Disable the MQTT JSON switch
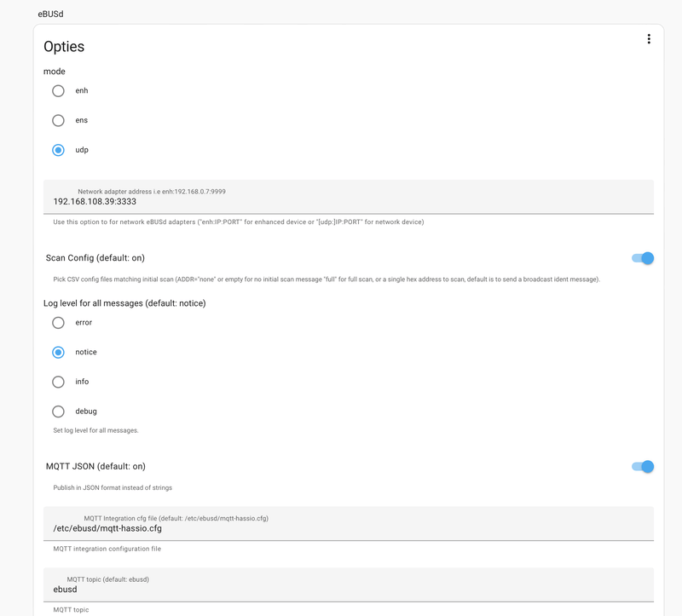This screenshot has width=682, height=616. [x=642, y=466]
